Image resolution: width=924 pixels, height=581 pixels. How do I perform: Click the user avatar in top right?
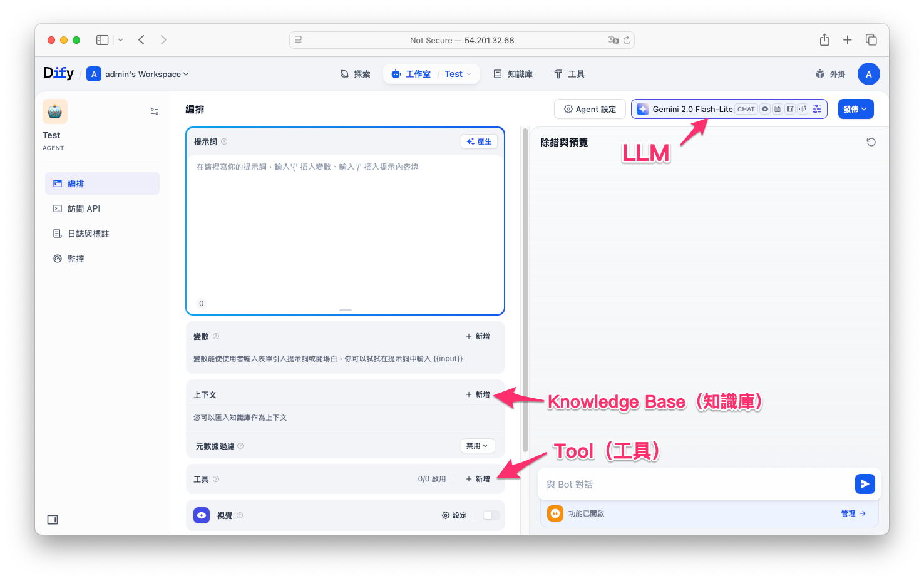pos(868,74)
